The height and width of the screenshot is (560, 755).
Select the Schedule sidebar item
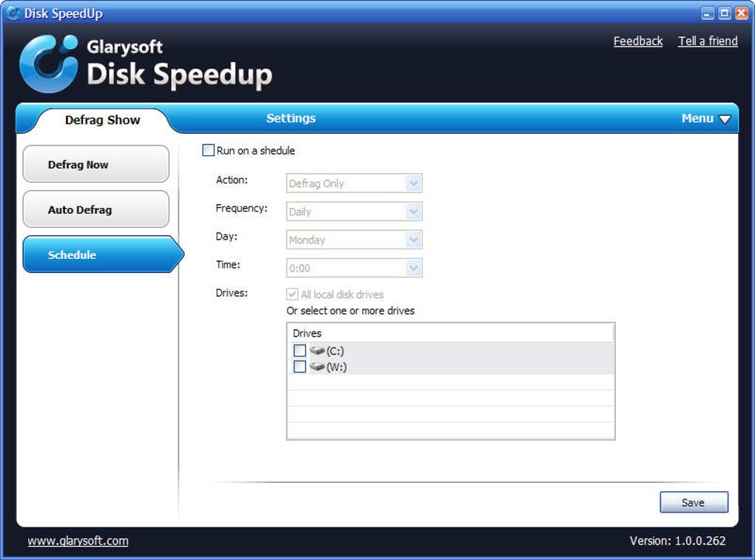103,254
